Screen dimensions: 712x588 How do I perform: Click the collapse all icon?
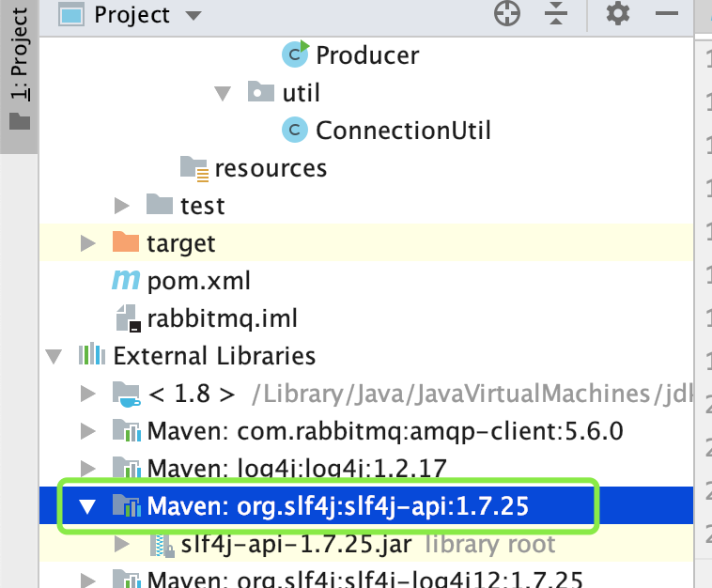point(557,14)
